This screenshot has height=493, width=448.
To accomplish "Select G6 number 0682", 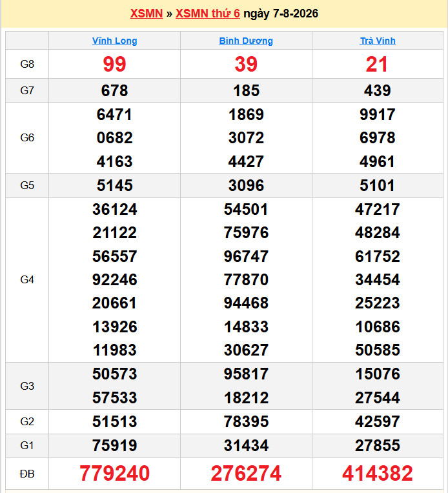I will coord(114,137).
